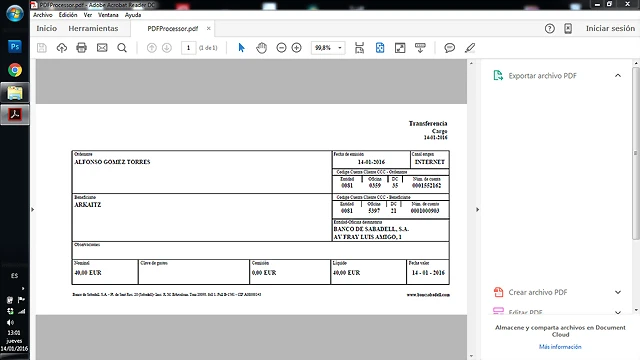Viewport: 640px width, 360px height.
Task: Open zoom percentage dropdown
Action: coord(340,48)
